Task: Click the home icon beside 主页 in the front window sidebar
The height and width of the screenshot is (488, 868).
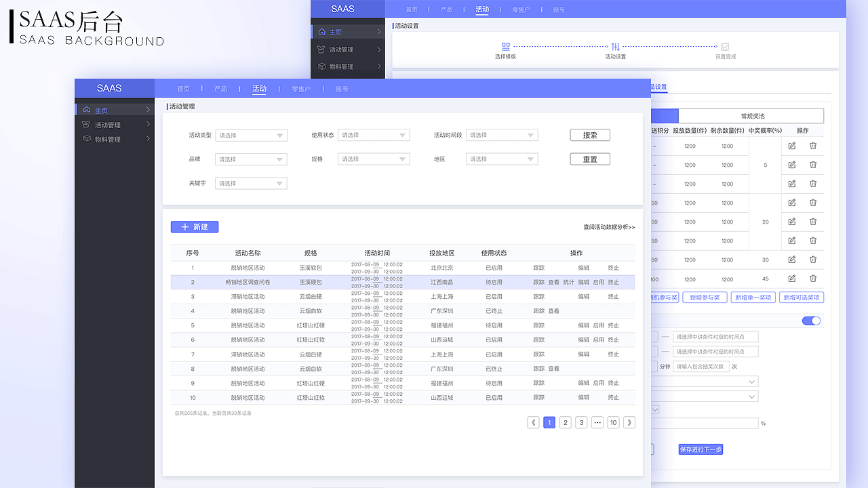Action: [x=86, y=110]
